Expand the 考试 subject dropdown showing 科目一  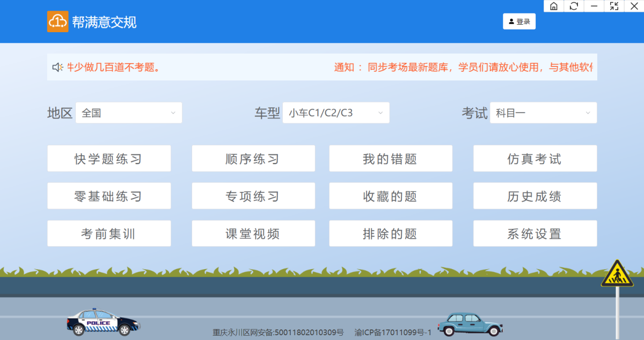pos(543,113)
